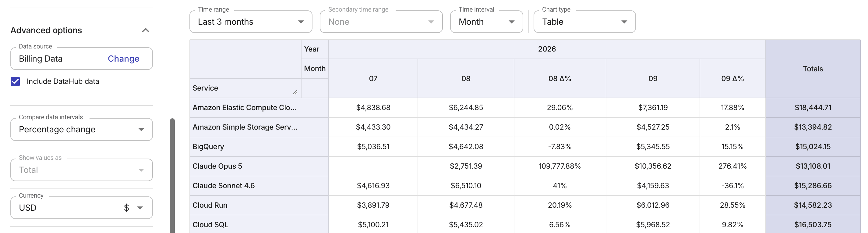Open the Time interval dropdown
Image resolution: width=868 pixels, height=233 pixels.
tap(487, 22)
